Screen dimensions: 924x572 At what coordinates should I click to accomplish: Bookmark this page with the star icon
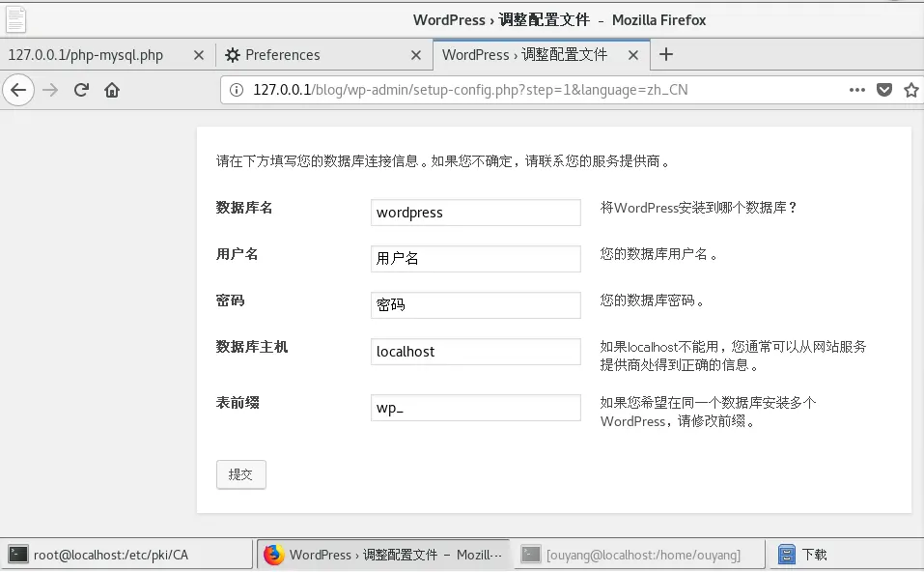pos(911,90)
